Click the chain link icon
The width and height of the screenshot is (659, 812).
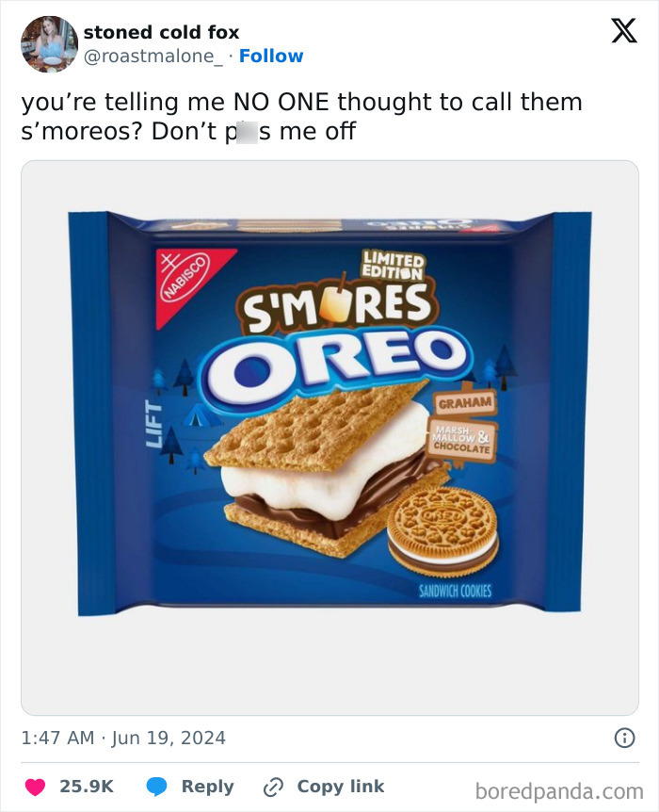click(x=274, y=787)
